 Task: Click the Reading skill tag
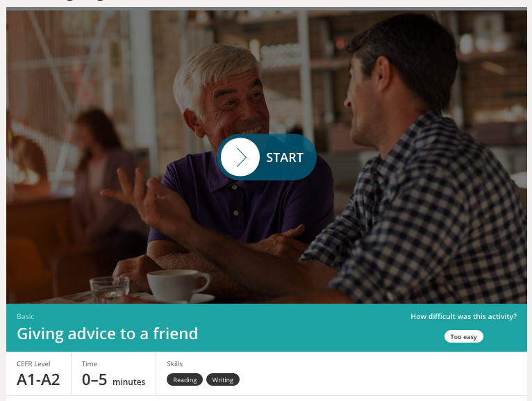(185, 379)
